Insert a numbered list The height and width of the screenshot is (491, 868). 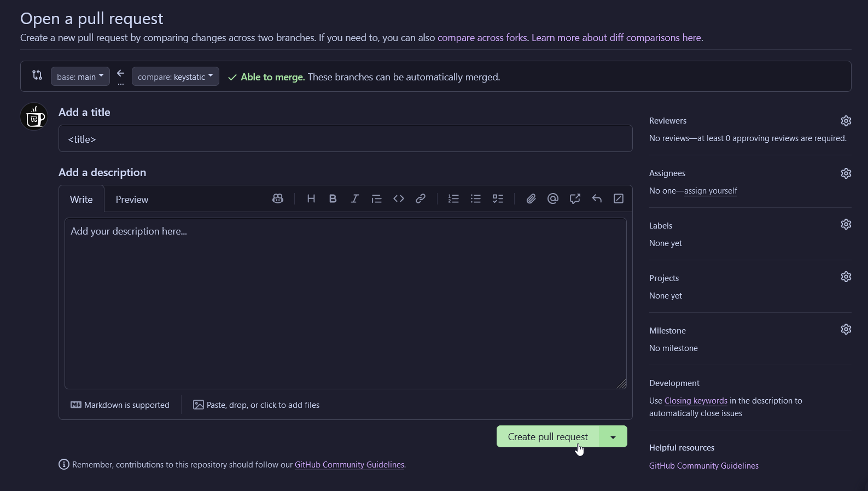(453, 199)
